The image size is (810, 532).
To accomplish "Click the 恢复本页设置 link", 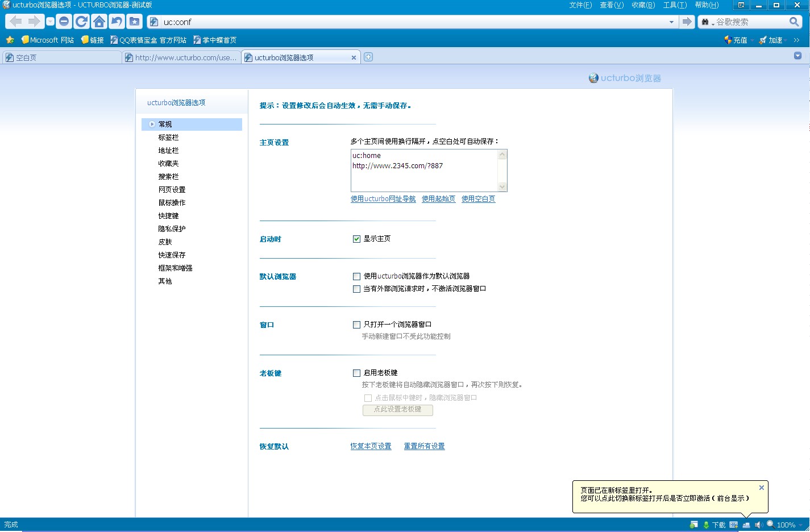I will pyautogui.click(x=371, y=446).
